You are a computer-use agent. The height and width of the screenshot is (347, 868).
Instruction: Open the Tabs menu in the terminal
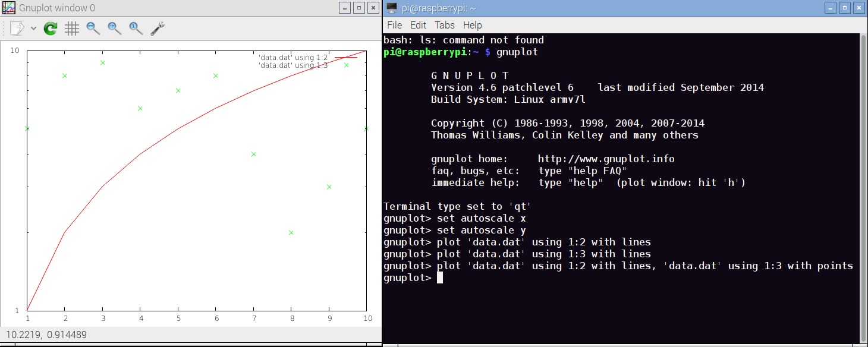click(444, 25)
